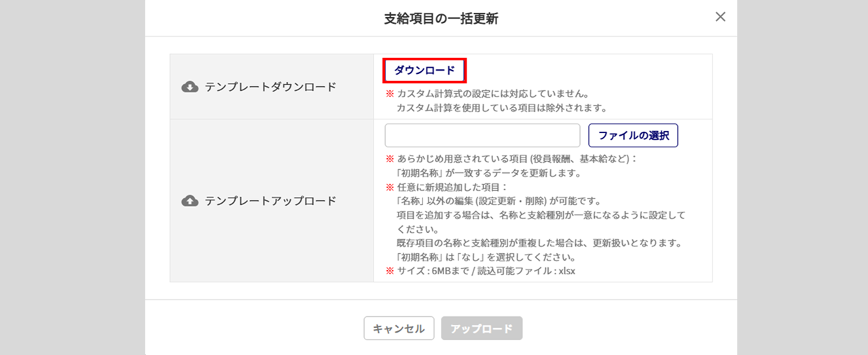Close the 支給項目の一括更新 dialog with X
The width and height of the screenshot is (868, 355).
point(721,17)
